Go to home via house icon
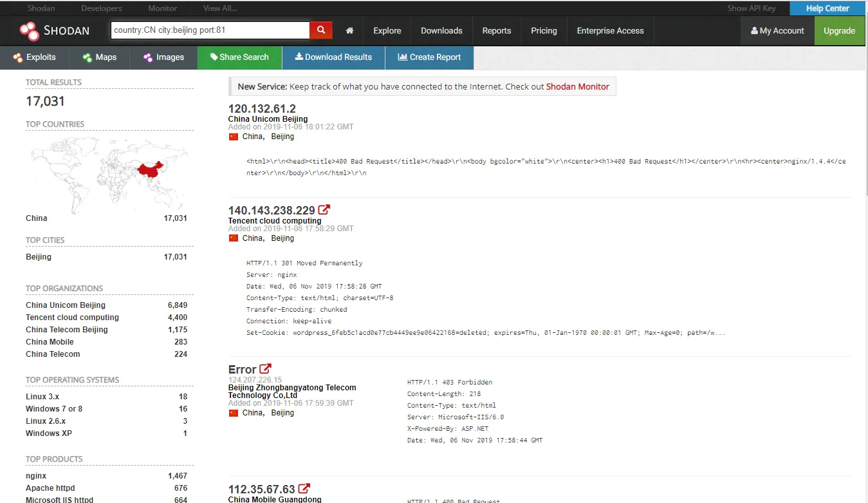The height and width of the screenshot is (503, 868). point(349,31)
